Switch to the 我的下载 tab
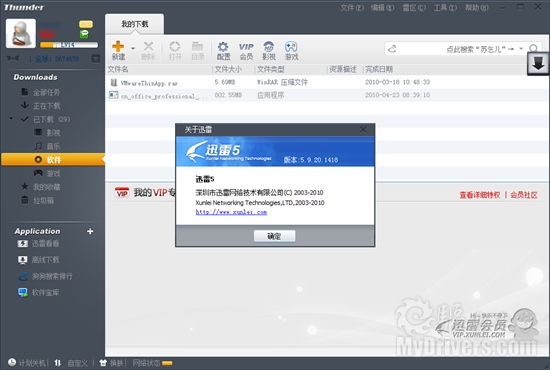This screenshot has height=370, width=550. coord(134,24)
